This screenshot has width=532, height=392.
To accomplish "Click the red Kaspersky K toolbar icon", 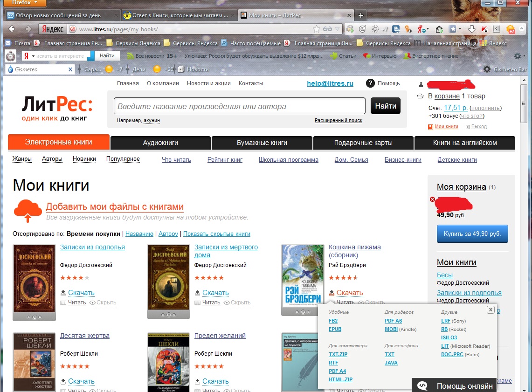I will point(484,29).
